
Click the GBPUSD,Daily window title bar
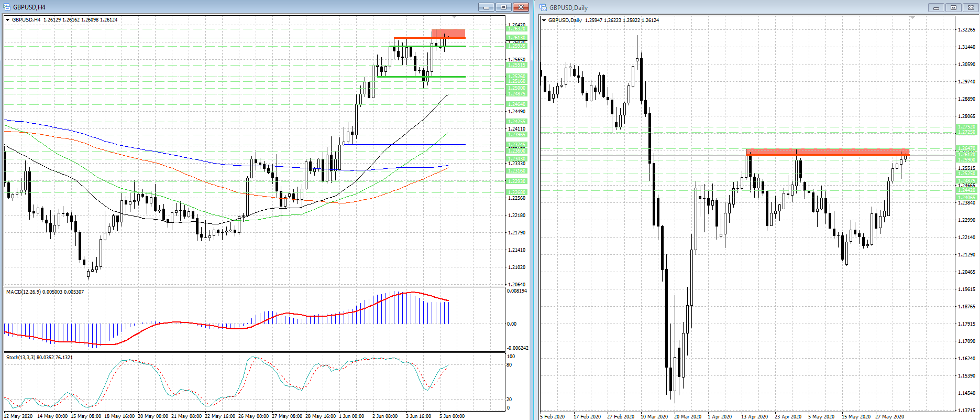click(733, 8)
